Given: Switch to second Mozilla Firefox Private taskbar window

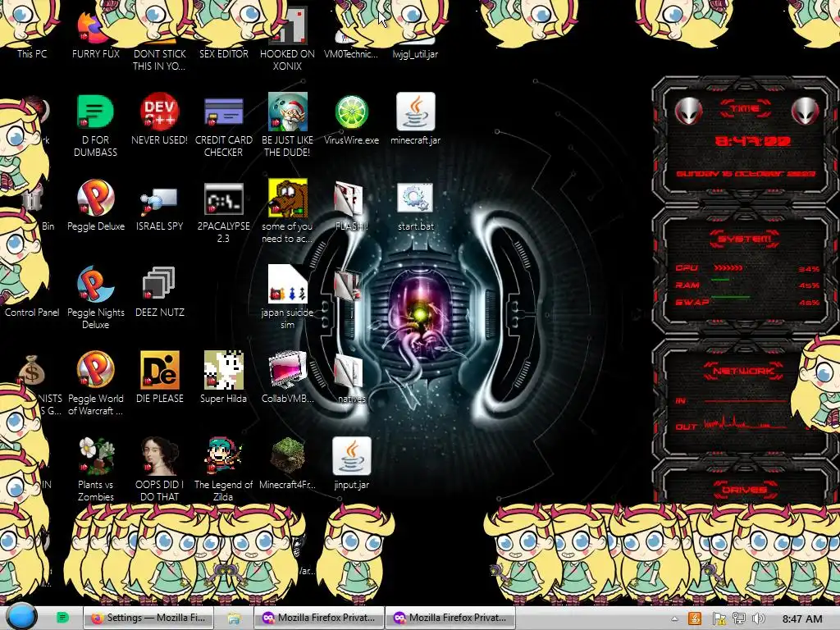Looking at the screenshot, I should pyautogui.click(x=450, y=618).
